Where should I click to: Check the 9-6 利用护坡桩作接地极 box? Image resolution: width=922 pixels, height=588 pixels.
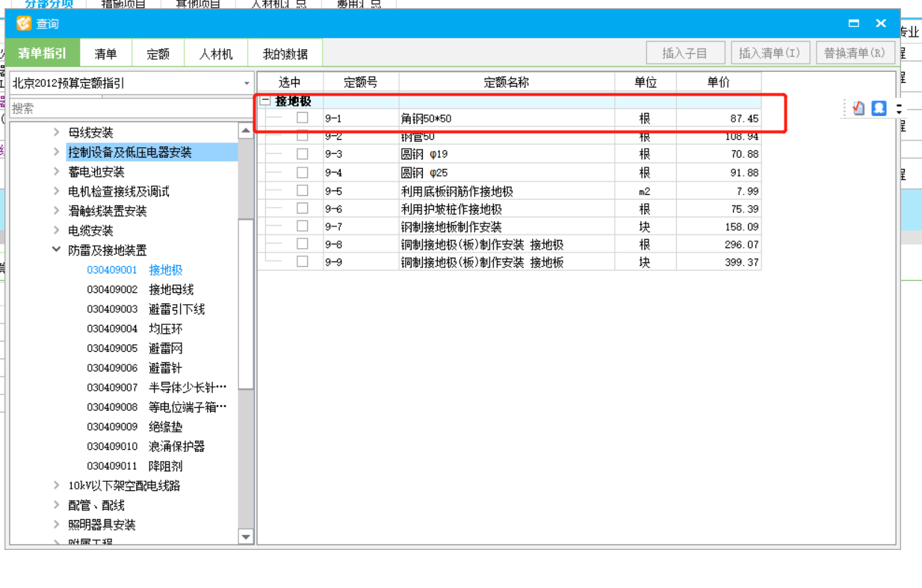302,208
